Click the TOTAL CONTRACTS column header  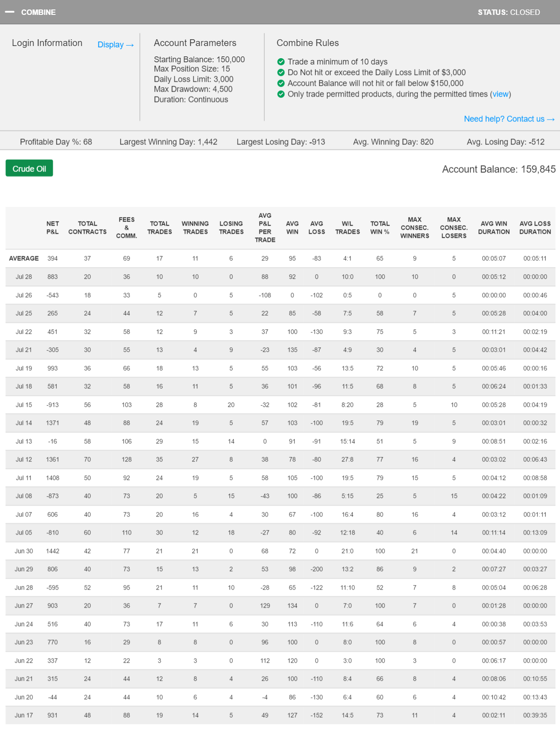coord(87,228)
